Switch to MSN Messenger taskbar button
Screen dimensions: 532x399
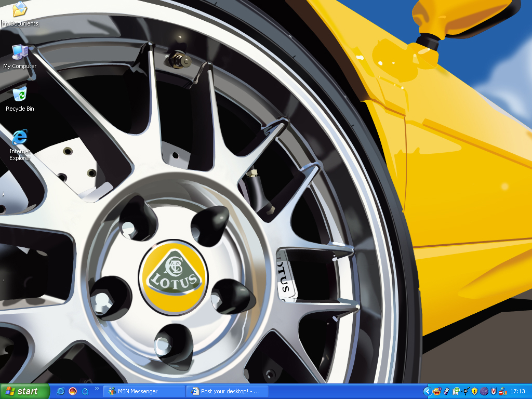pyautogui.click(x=144, y=391)
